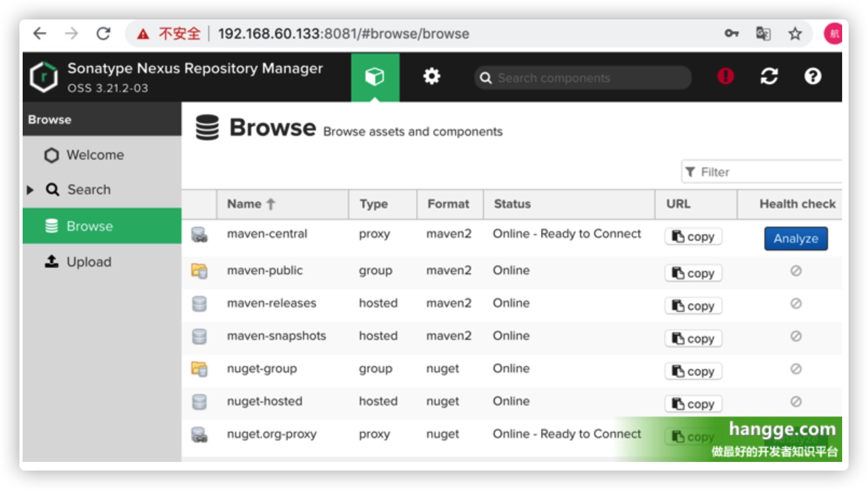Viewport: 868px width, 490px height.
Task: Sort the table by the Name column
Action: 283,204
